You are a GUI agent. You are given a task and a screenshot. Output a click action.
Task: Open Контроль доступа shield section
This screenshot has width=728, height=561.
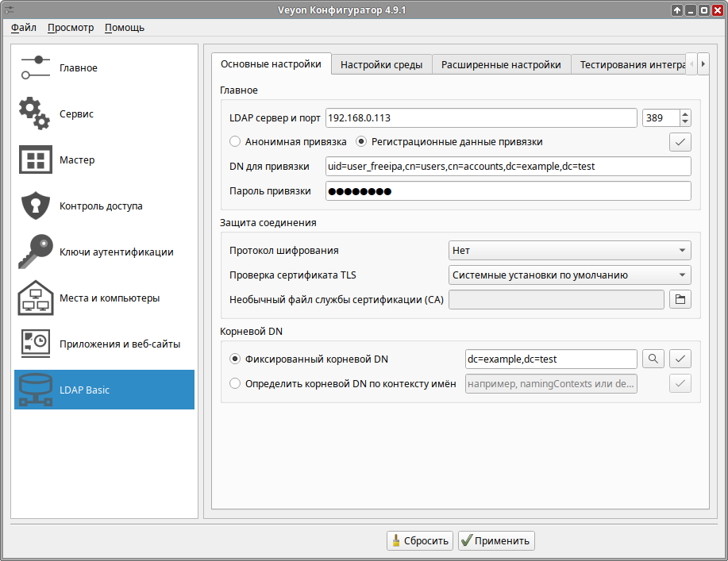[104, 206]
